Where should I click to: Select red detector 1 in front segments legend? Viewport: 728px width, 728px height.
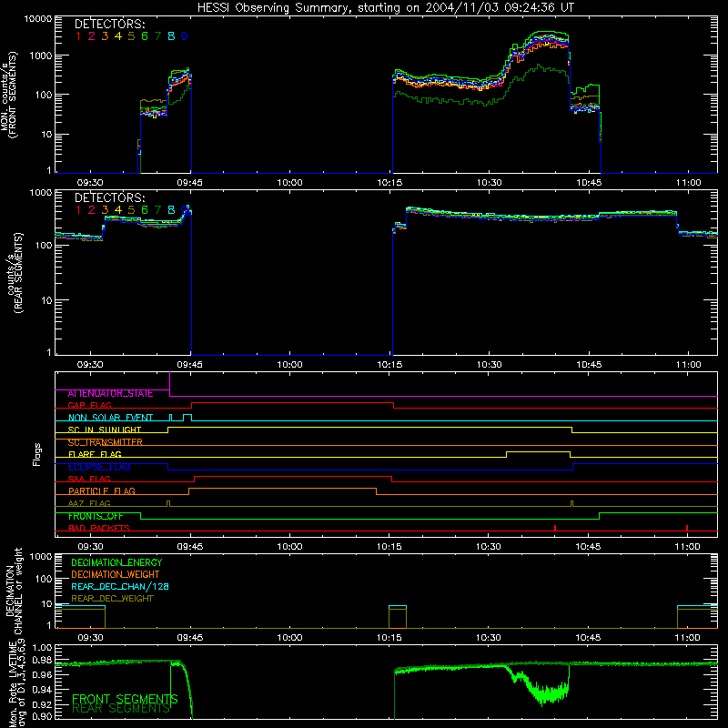click(x=78, y=36)
